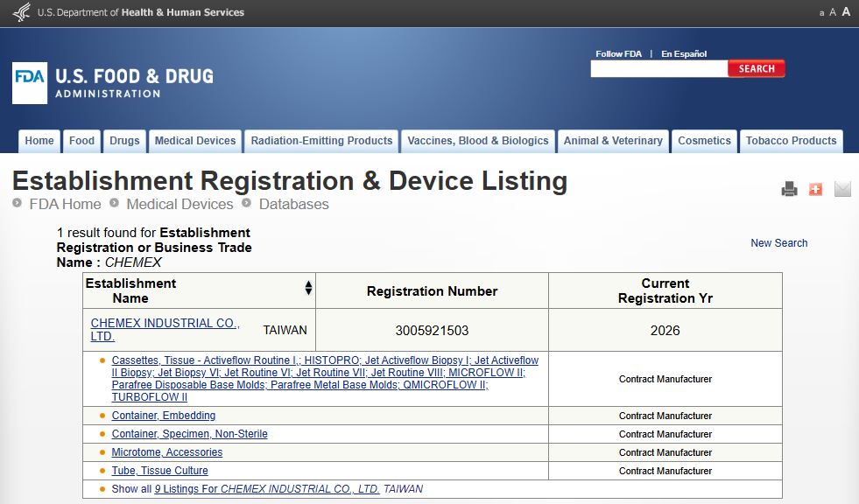
Task: Show all 9 Listings for CHEMEX
Action: (x=267, y=488)
